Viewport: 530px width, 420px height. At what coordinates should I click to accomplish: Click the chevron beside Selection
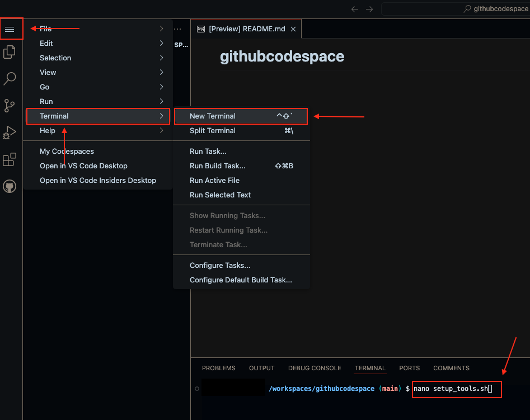click(162, 58)
